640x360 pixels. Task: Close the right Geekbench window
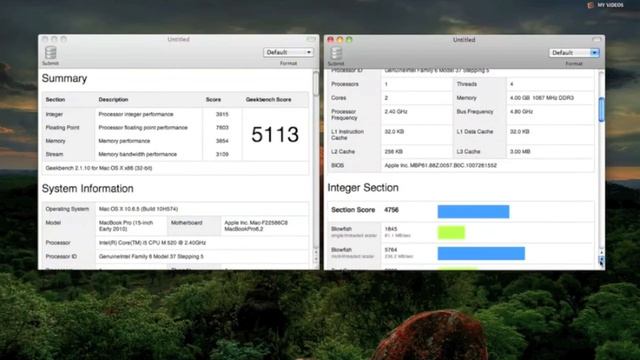pyautogui.click(x=331, y=40)
